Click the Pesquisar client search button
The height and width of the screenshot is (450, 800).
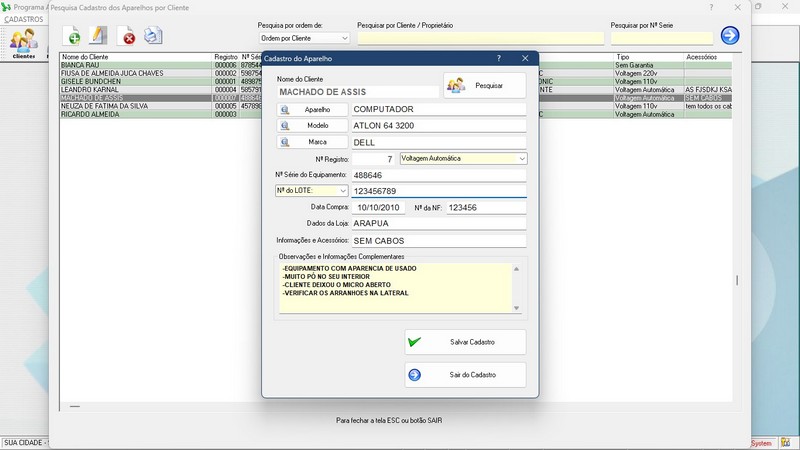[485, 86]
